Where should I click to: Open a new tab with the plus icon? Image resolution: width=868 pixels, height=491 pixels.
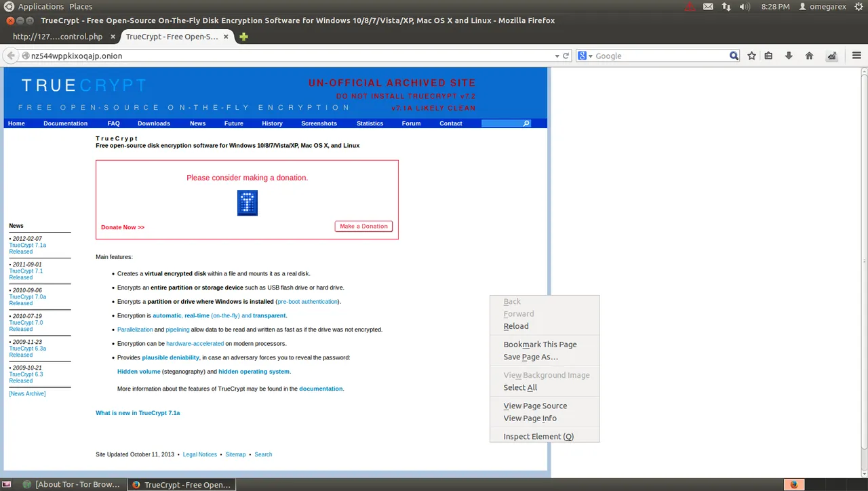point(243,37)
